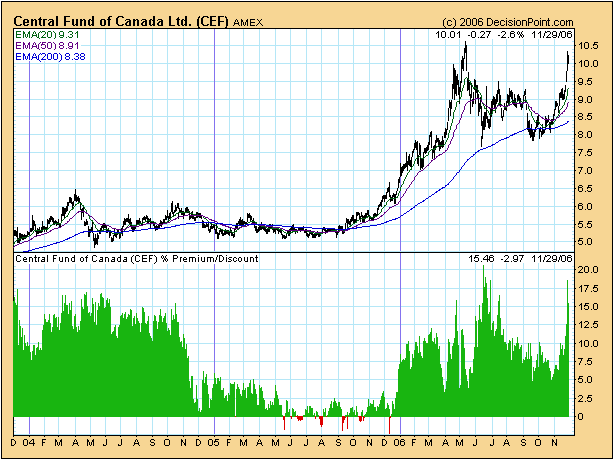The height and width of the screenshot is (460, 613).
Task: Select the 04 year label on time axis
Action: point(31,441)
